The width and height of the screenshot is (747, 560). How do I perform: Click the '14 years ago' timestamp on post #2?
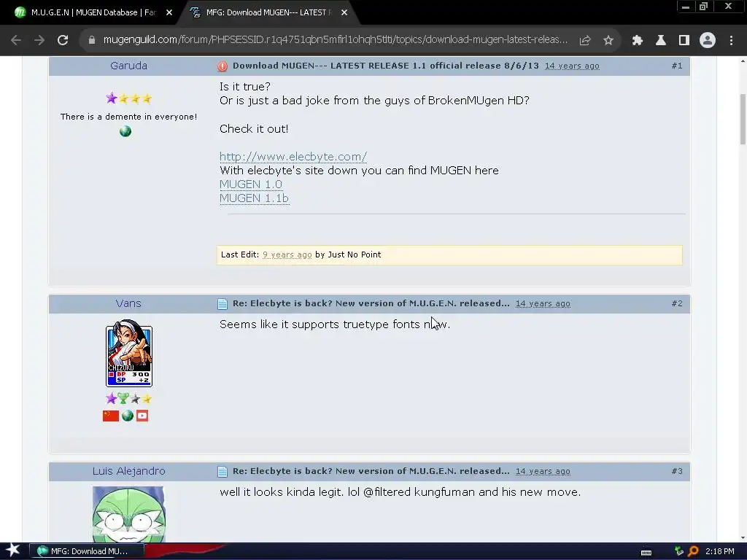click(543, 304)
